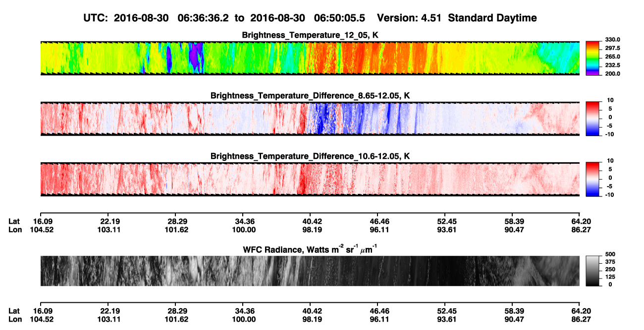Click the 500 value on the WFC scale

(609, 255)
